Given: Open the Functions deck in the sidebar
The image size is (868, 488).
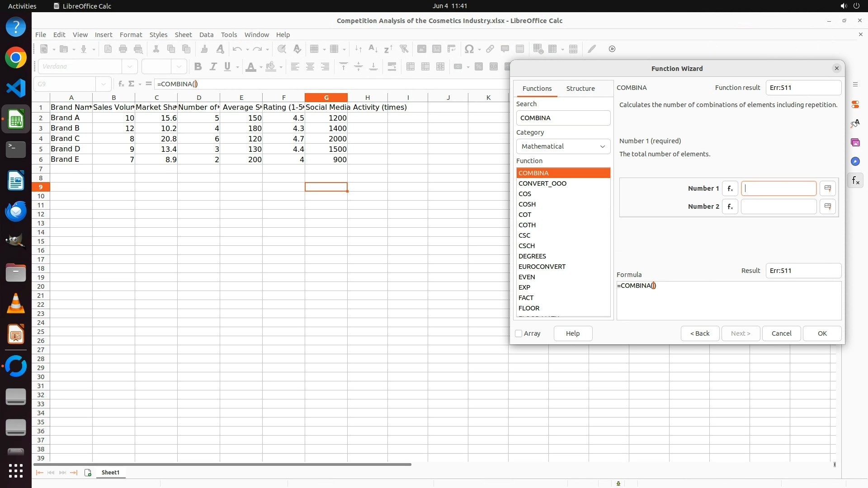Looking at the screenshot, I should [x=855, y=181].
